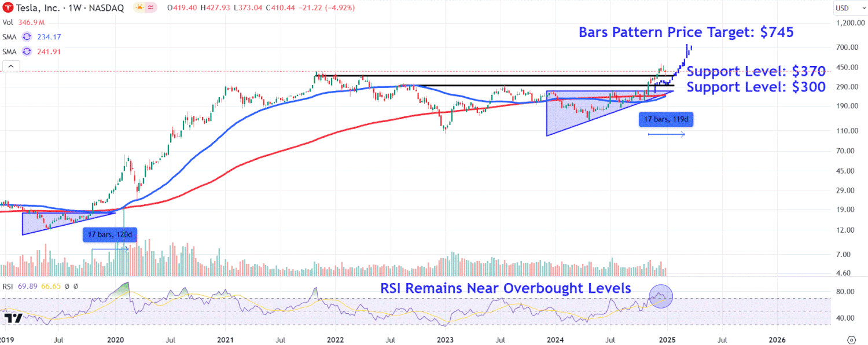Image resolution: width=868 pixels, height=345 pixels.
Task: Click the RSI overbought circle highlight
Action: coord(661,296)
